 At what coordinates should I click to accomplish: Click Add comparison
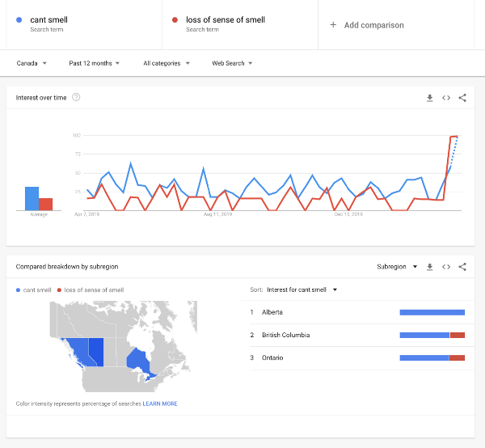[x=374, y=25]
